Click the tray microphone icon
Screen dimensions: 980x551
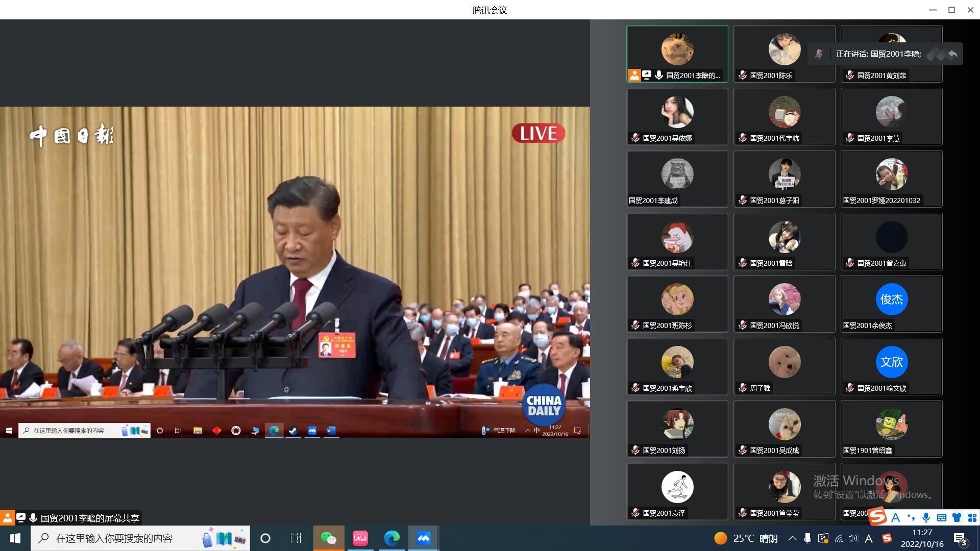click(807, 538)
